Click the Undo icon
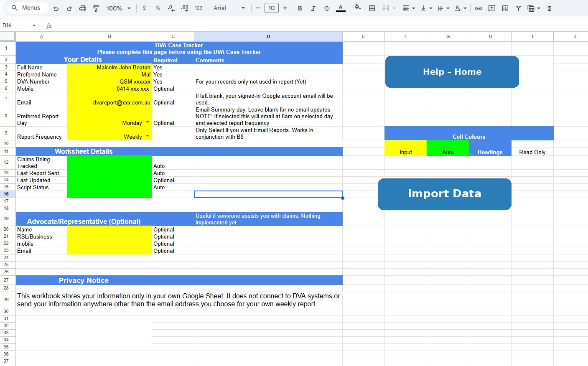 pos(56,8)
